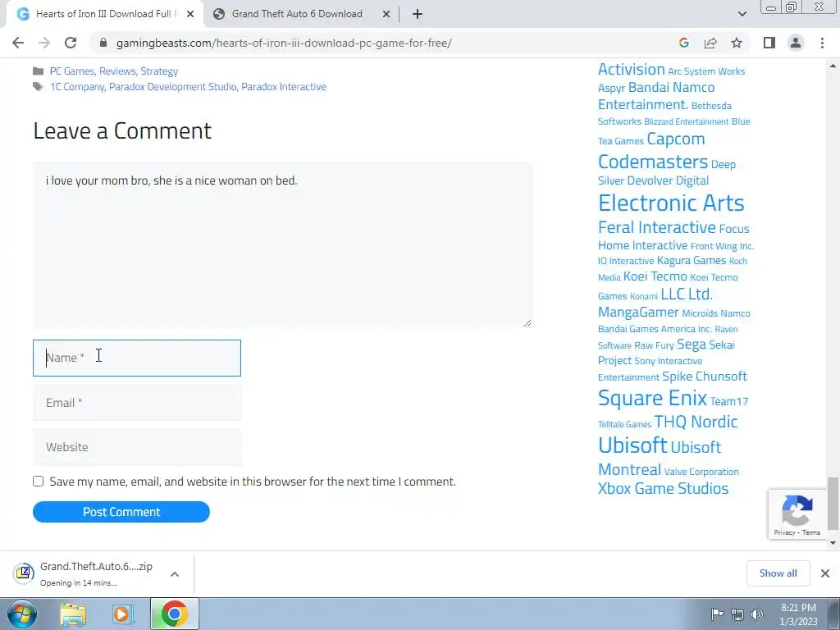Open the MangaGamer tag link

[638, 312]
